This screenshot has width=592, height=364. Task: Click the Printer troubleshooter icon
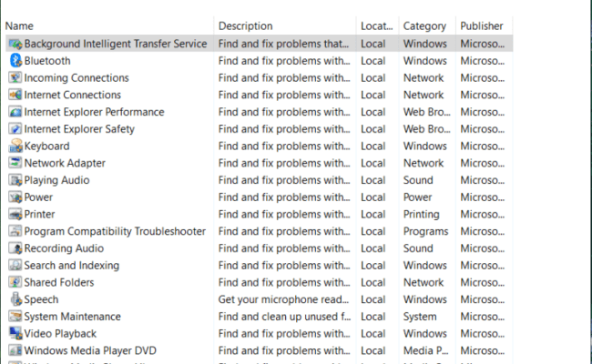coord(15,215)
